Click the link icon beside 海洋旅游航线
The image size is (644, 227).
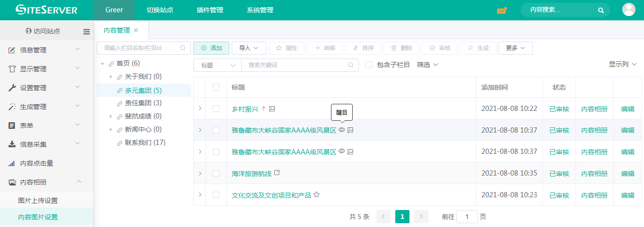[x=277, y=173]
